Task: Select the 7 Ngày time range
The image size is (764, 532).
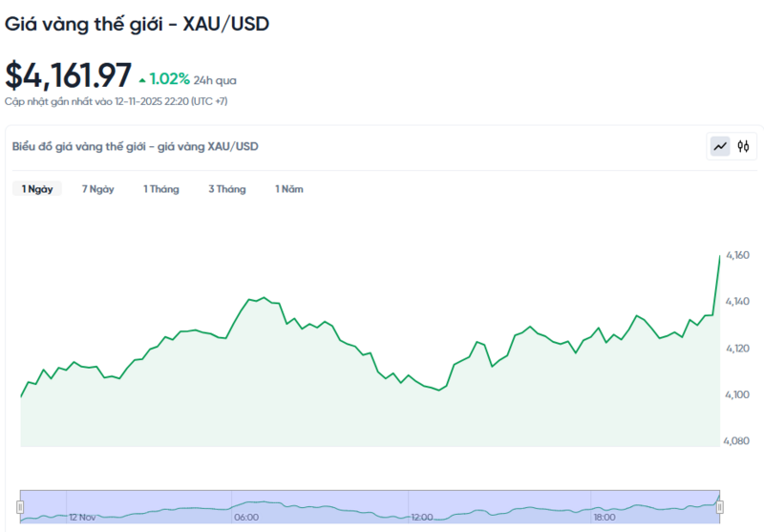Action: click(x=98, y=189)
